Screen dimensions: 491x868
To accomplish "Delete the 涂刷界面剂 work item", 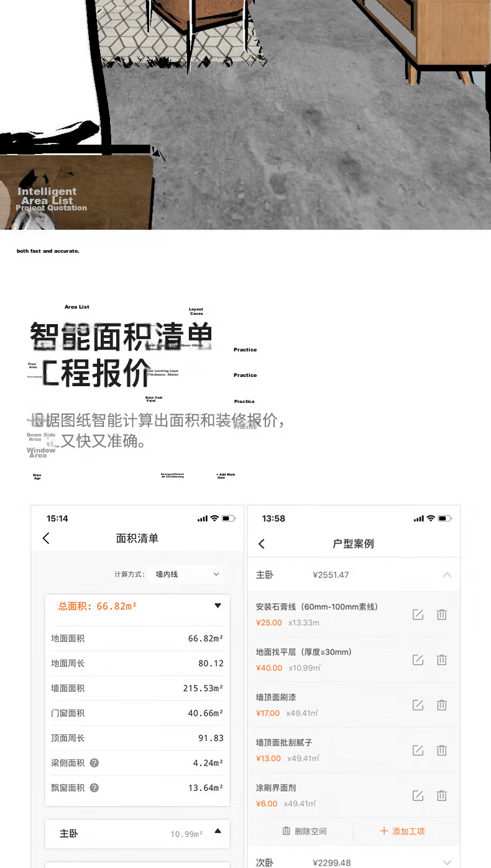I will [x=441, y=796].
